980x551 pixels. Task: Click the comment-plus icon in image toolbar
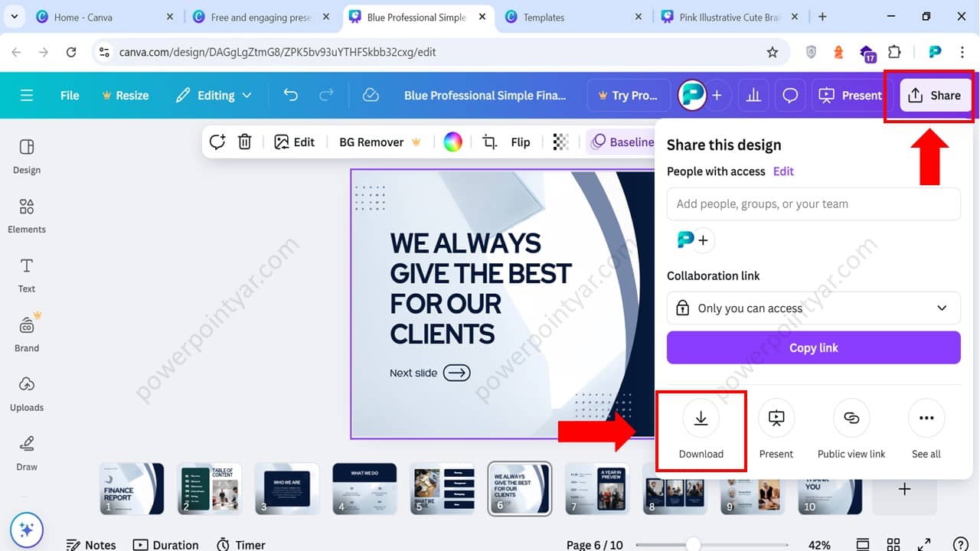point(217,142)
